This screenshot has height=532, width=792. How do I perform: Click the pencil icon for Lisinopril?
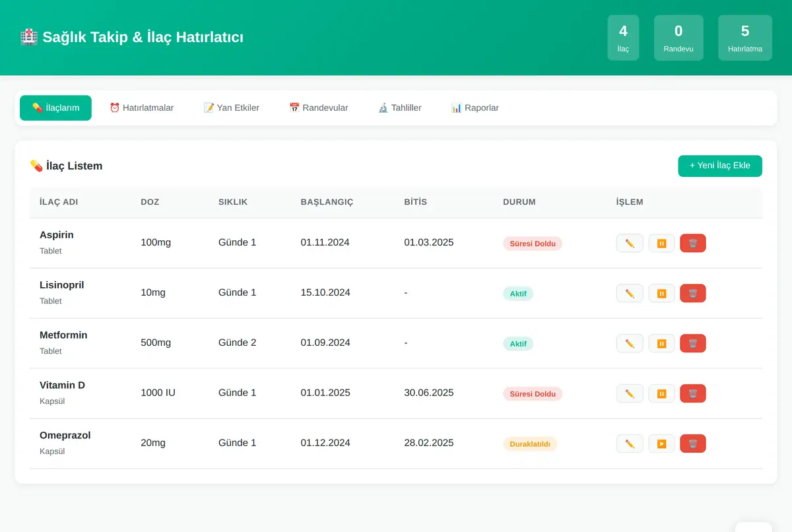(x=630, y=293)
